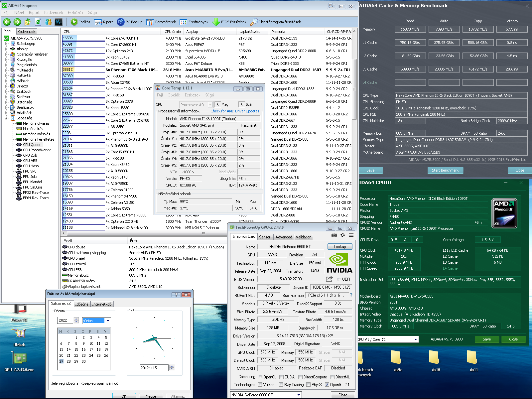Click the Lookup button in GPU-Z
Image resolution: width=532 pixels, height=399 pixels.
pyautogui.click(x=340, y=247)
